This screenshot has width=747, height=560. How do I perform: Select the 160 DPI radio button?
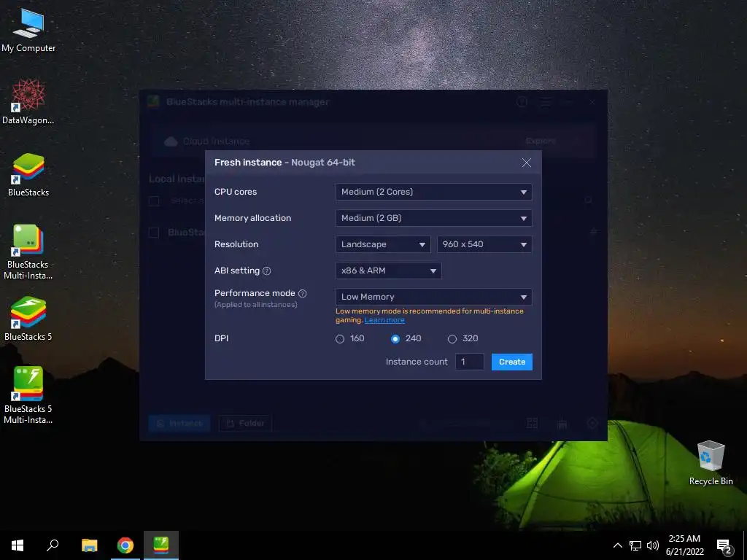(340, 339)
